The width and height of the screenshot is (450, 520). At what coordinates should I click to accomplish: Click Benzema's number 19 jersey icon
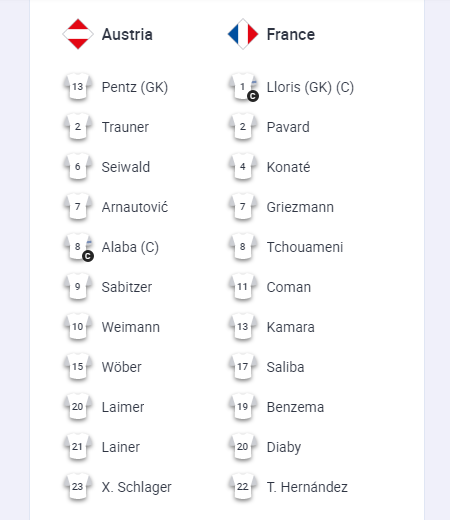point(243,407)
